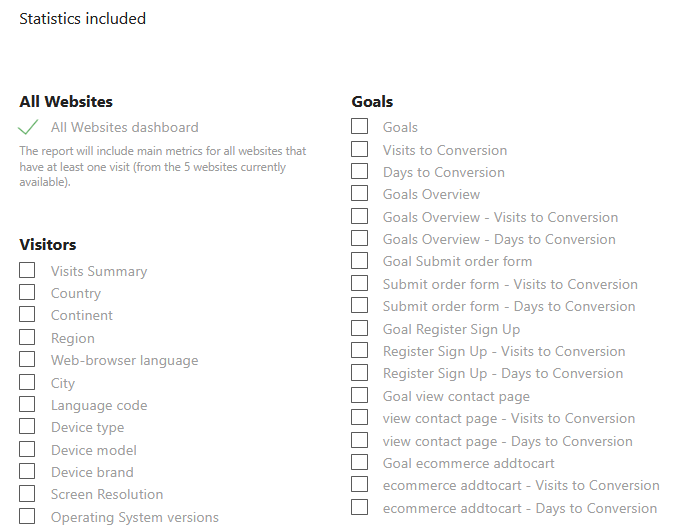Image resolution: width=674 pixels, height=528 pixels.
Task: Select the Screen Resolution checkbox
Action: pyautogui.click(x=28, y=494)
